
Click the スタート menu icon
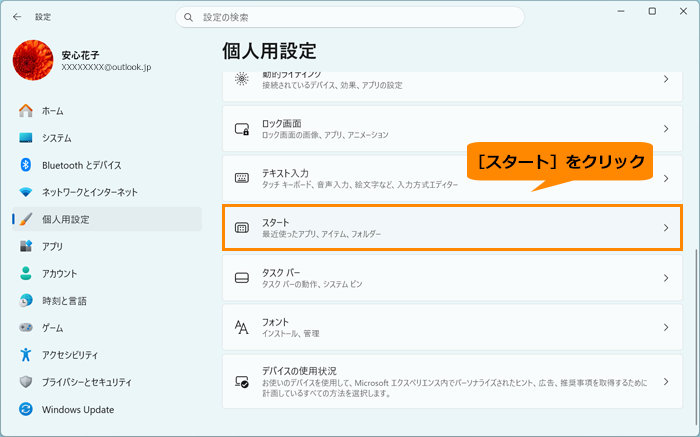pyautogui.click(x=242, y=228)
